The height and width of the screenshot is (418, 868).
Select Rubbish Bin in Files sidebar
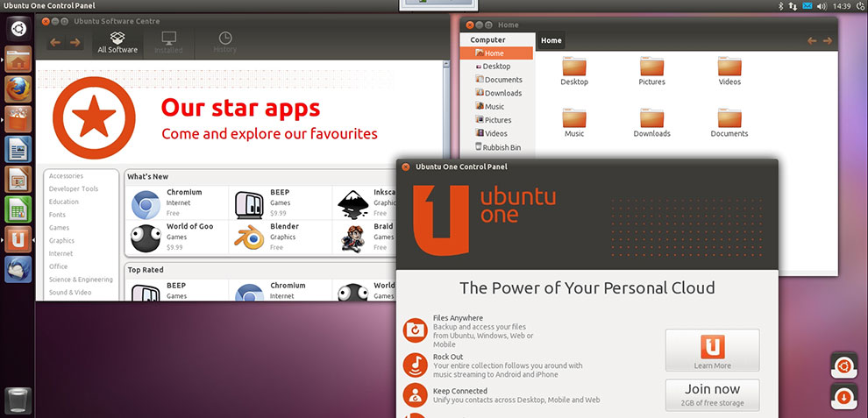point(496,147)
